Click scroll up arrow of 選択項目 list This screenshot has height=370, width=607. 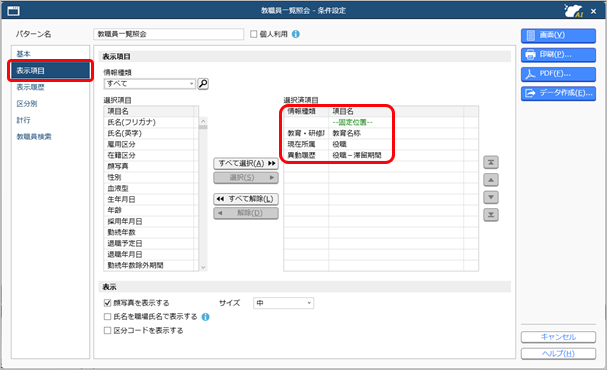pos(203,122)
